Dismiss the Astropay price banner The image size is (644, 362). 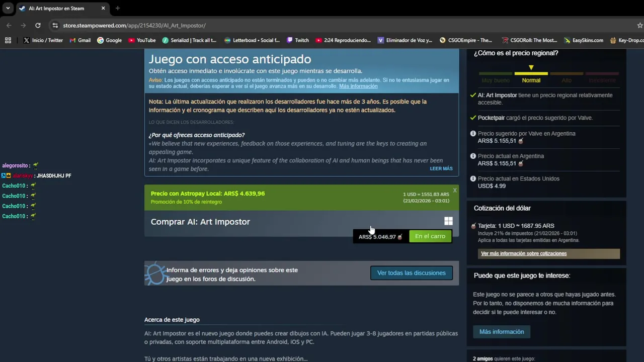coord(455,190)
